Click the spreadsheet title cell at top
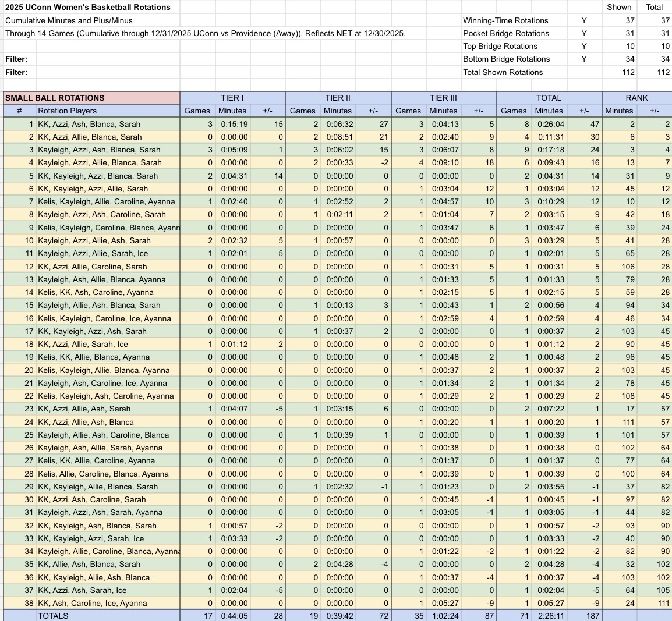 pos(88,8)
